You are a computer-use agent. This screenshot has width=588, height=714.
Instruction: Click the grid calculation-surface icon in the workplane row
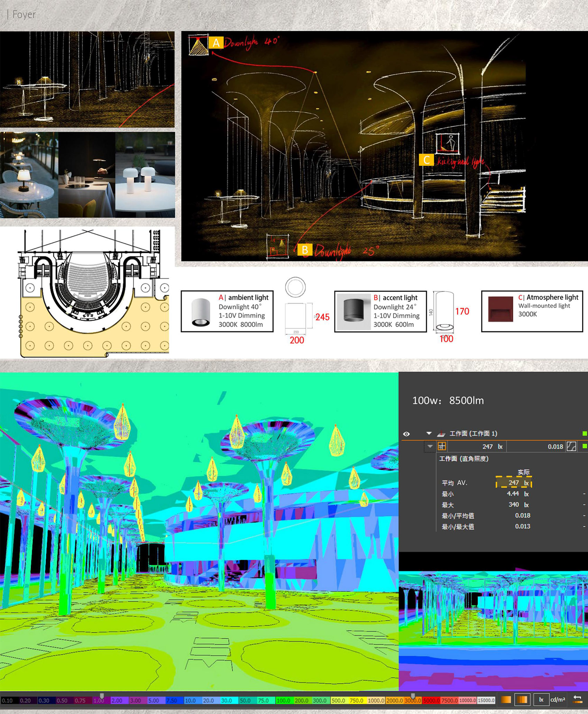coord(442,447)
